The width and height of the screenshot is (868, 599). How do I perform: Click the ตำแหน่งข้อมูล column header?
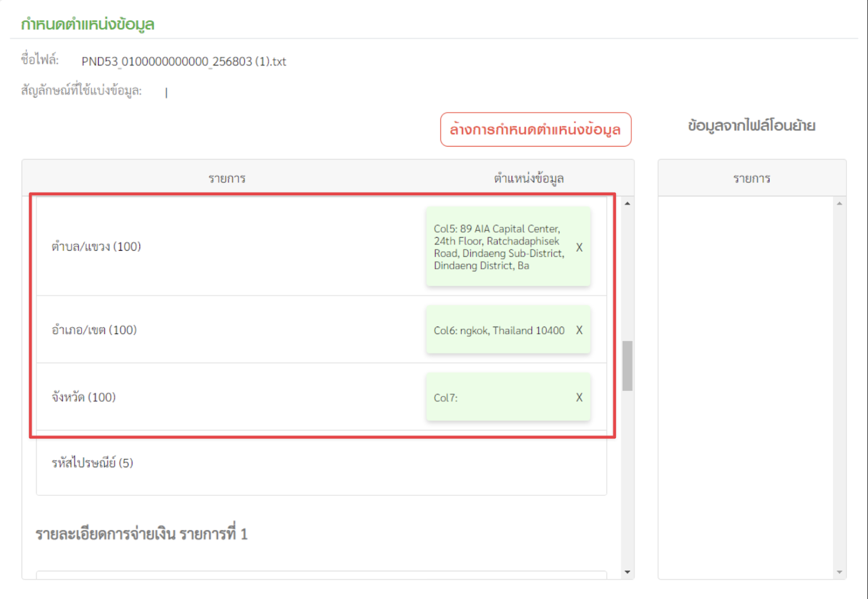coord(528,179)
